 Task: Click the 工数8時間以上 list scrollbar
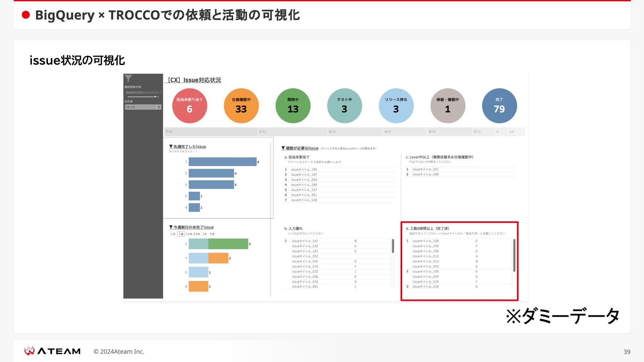(x=514, y=255)
